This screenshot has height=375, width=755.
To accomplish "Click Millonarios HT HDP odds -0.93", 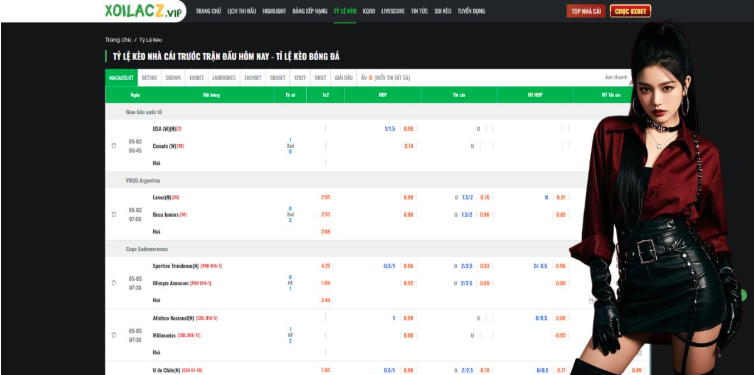I will click(x=560, y=335).
